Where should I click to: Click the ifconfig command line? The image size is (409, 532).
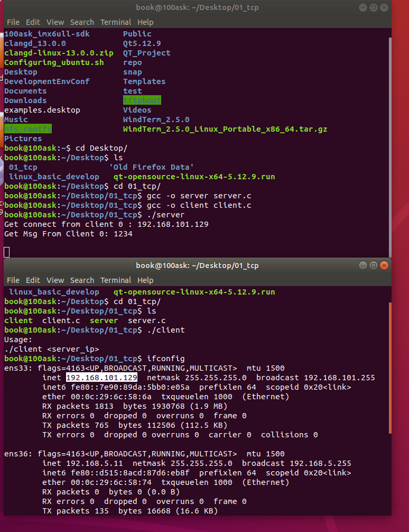[x=166, y=359]
